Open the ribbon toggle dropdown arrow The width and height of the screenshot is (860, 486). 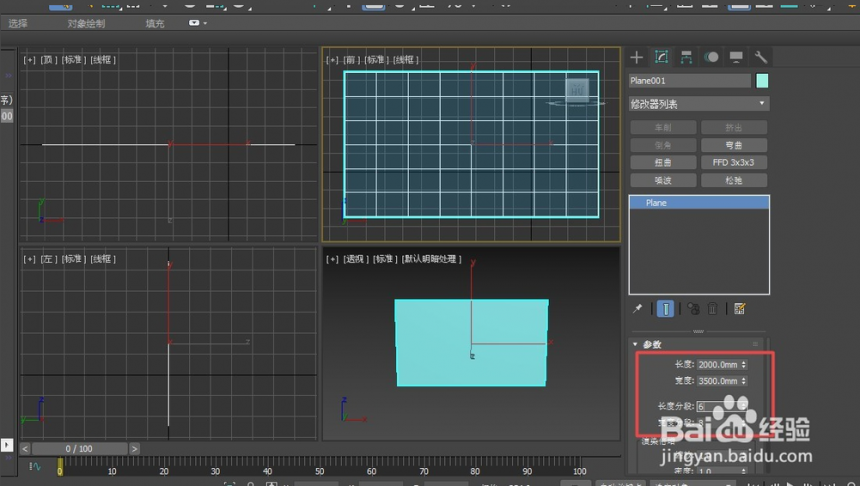205,23
